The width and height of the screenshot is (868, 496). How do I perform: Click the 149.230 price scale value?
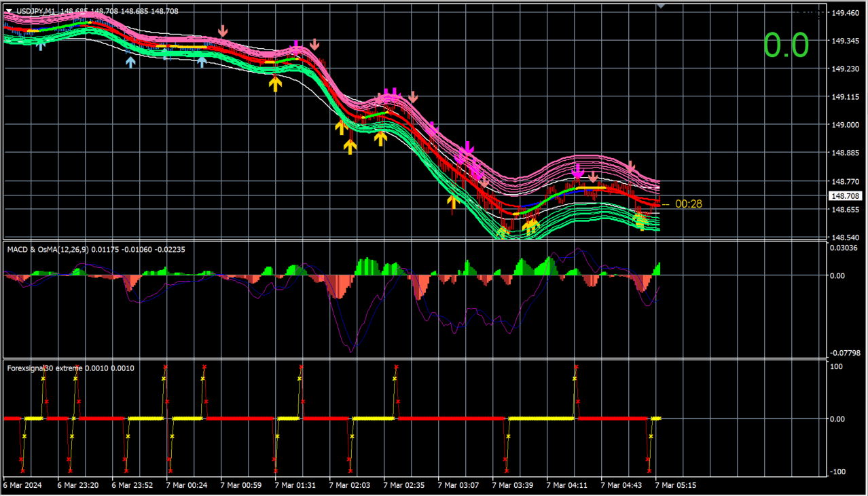(845, 69)
